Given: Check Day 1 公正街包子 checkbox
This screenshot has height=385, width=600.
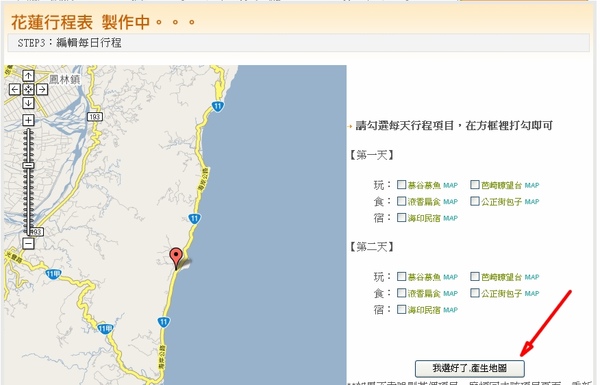Looking at the screenshot, I should tap(475, 201).
